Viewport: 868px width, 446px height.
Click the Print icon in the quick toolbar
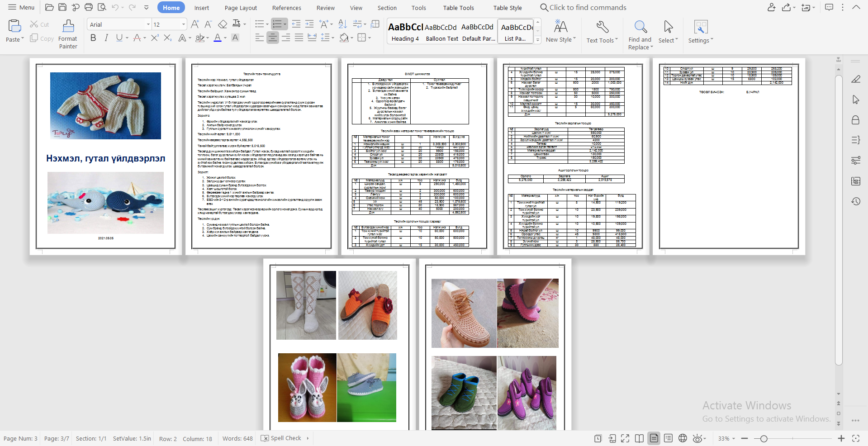coord(89,7)
